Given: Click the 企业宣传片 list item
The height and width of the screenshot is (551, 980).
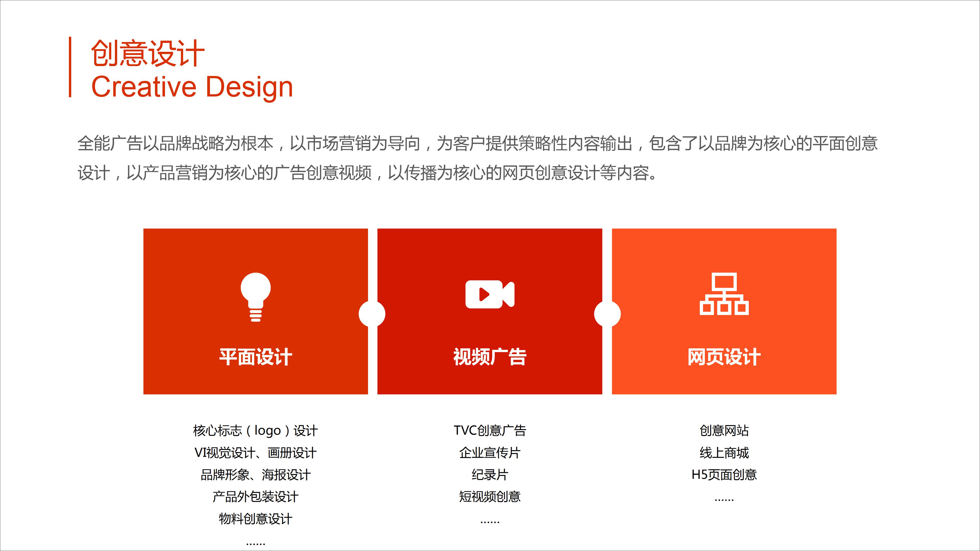Looking at the screenshot, I should (x=490, y=453).
